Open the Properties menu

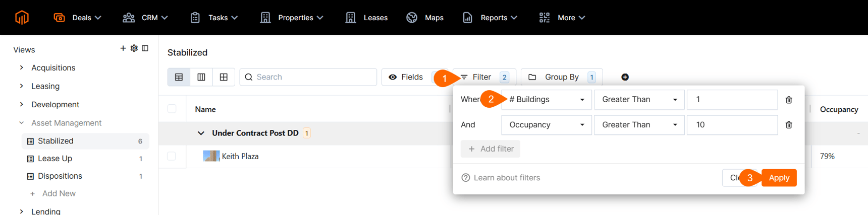(x=292, y=18)
